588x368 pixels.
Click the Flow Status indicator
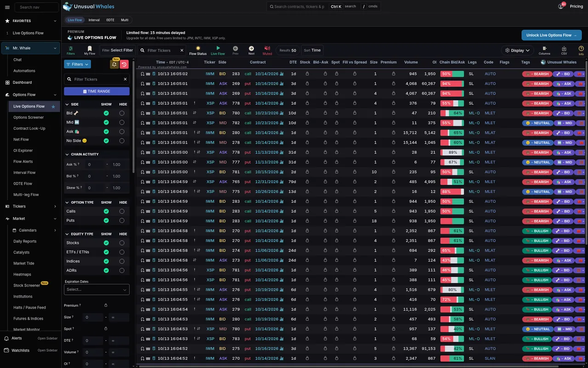point(198,50)
